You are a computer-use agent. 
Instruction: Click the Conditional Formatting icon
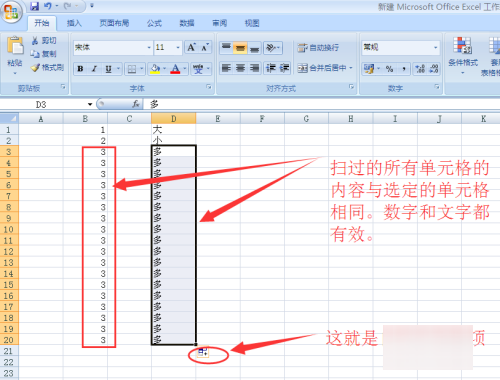[x=462, y=45]
